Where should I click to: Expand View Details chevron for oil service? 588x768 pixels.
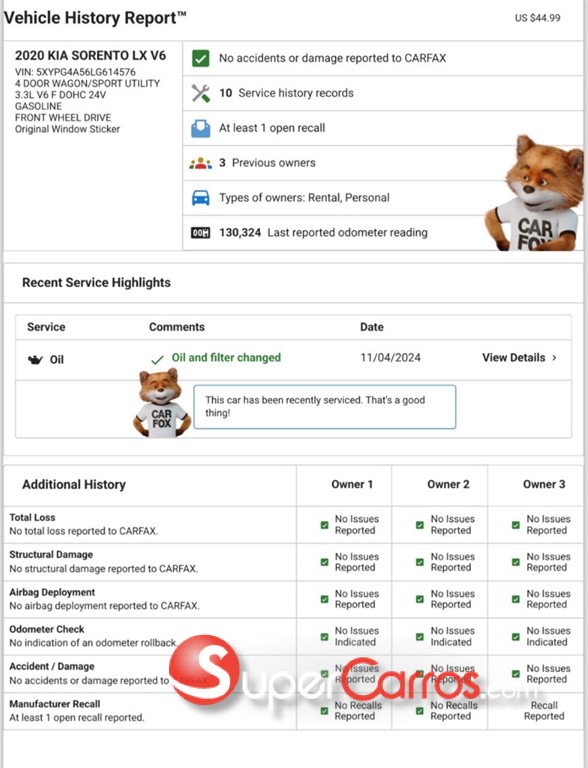[x=554, y=358]
